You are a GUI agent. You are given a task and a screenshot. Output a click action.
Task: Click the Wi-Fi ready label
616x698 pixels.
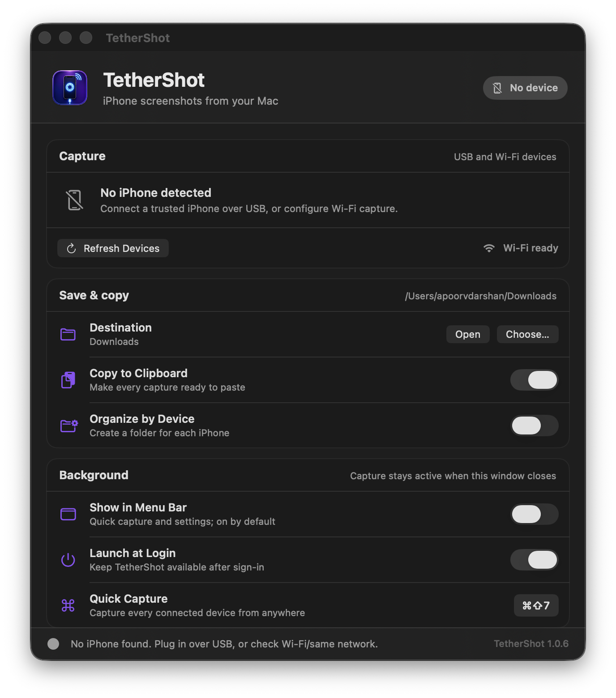click(530, 248)
